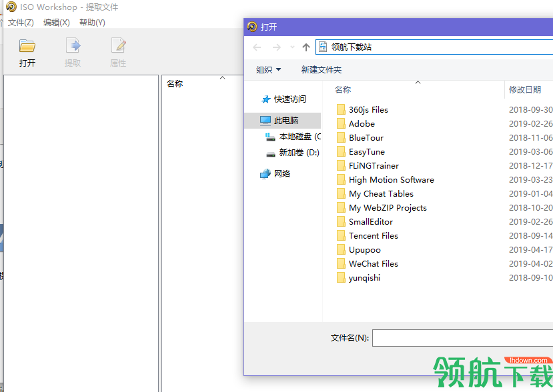Click the Extract (提取) toolbar icon
This screenshot has height=392, width=553.
coord(73,46)
